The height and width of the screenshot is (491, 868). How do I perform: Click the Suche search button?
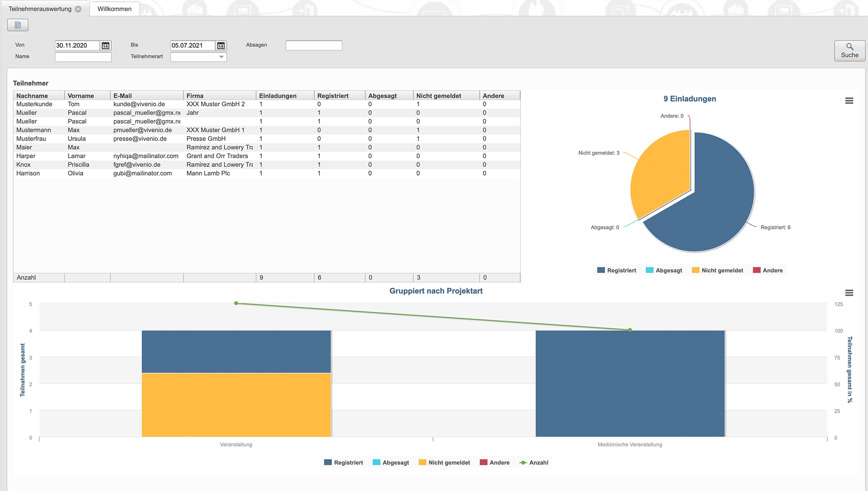coord(849,51)
